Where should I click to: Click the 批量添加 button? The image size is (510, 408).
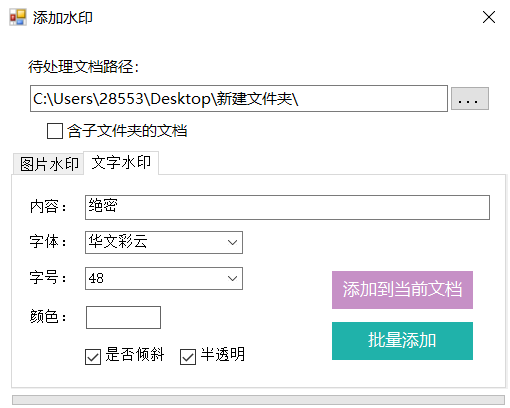402,341
